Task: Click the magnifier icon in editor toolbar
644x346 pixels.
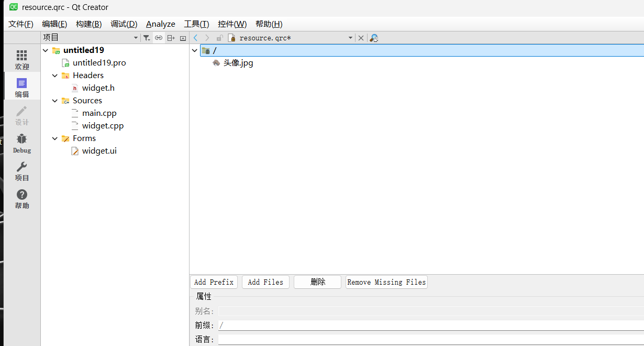Action: (374, 38)
